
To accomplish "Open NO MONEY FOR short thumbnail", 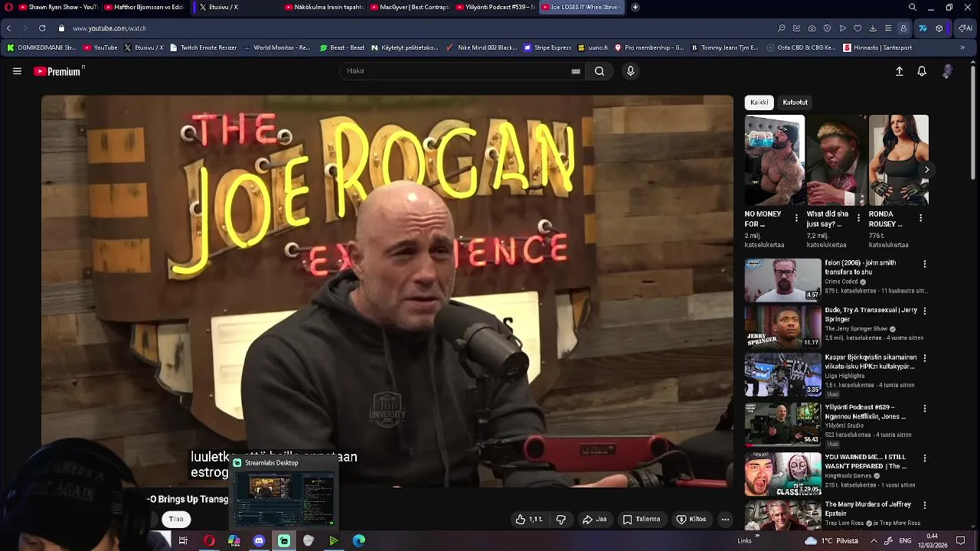I will click(775, 160).
